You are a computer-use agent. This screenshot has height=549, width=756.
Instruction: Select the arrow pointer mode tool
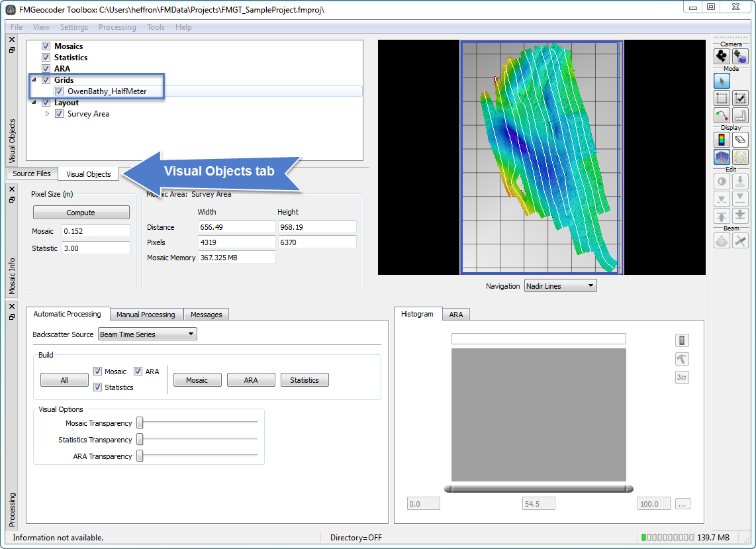coord(722,81)
